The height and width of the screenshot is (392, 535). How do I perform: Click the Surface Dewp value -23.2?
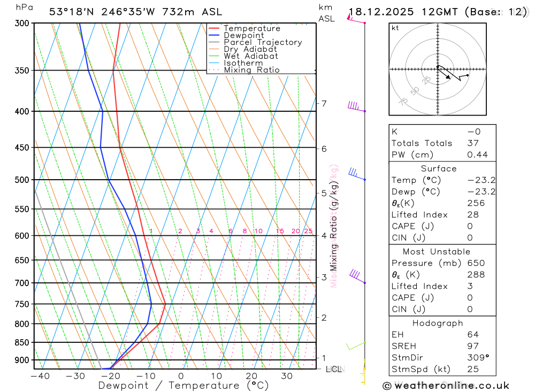(481, 192)
